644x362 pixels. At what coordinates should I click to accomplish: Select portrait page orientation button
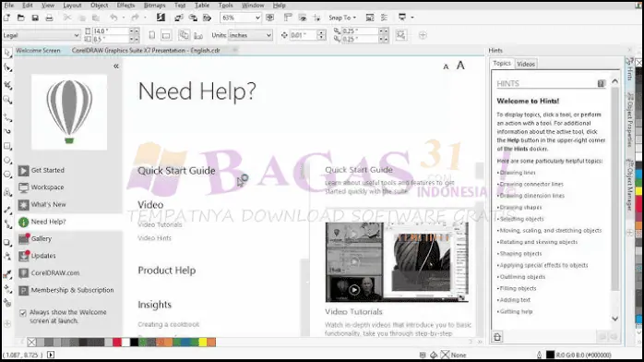click(x=152, y=35)
